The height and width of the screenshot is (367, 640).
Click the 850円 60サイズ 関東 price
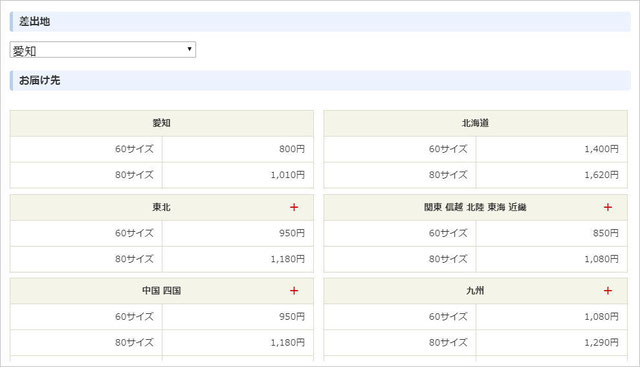606,233
